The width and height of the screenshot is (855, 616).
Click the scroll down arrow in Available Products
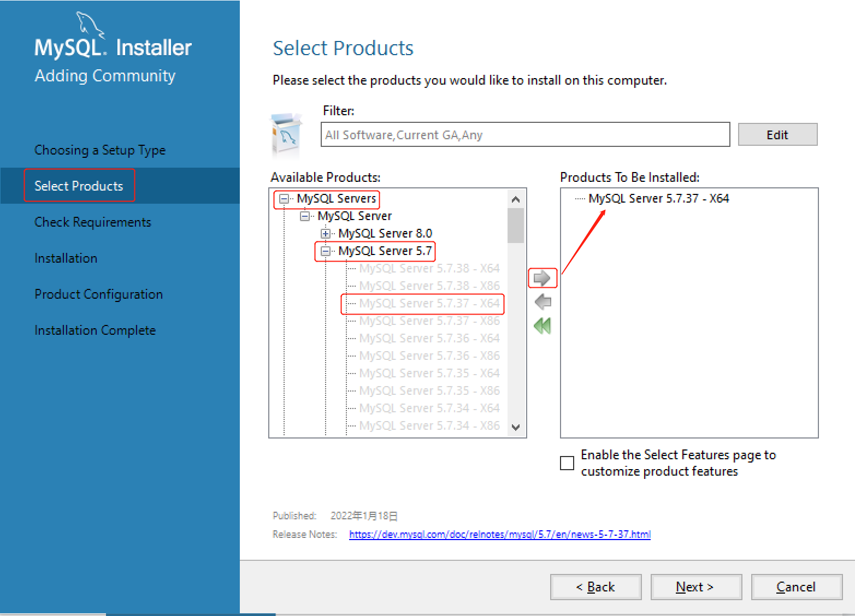pos(516,428)
